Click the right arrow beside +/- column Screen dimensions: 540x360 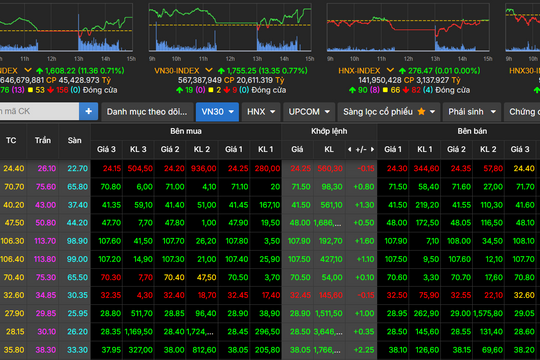(372, 150)
